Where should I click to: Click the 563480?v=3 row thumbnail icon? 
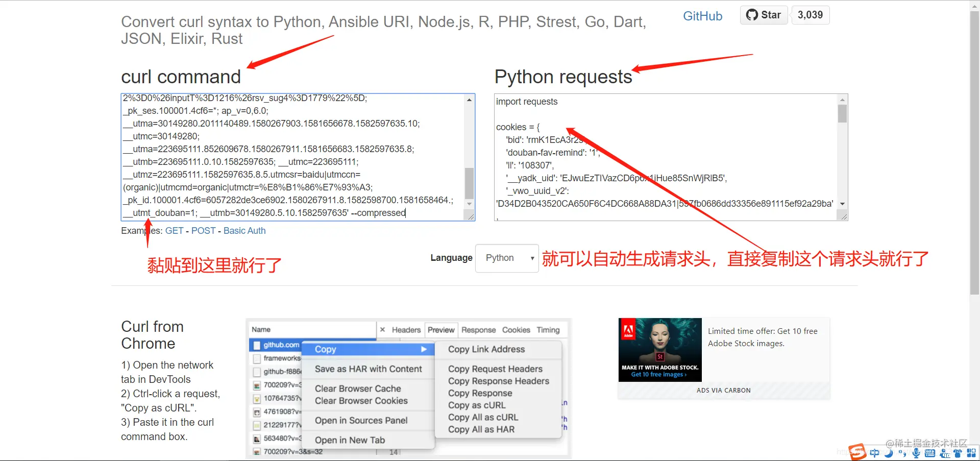click(x=257, y=439)
